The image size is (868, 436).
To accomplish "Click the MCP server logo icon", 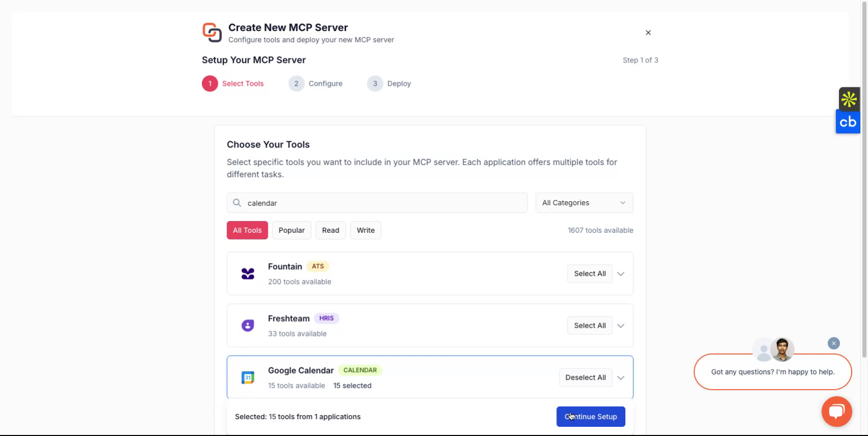I will (212, 33).
